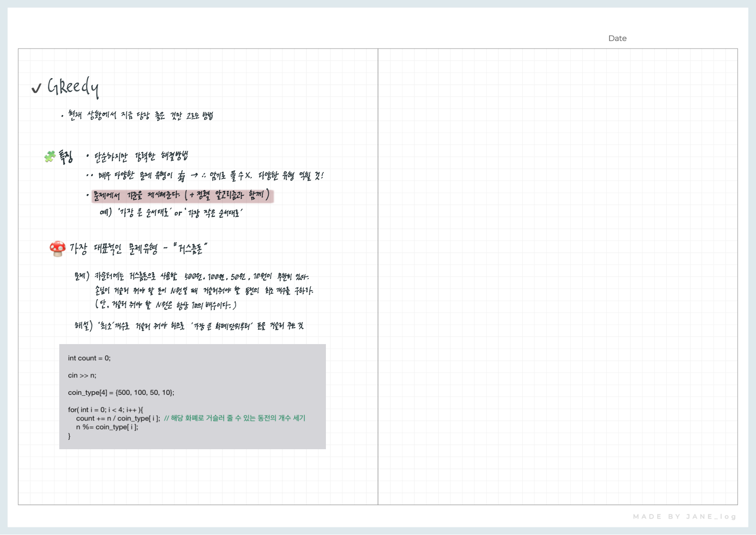Click the checkmark before the Greedy title

click(36, 88)
